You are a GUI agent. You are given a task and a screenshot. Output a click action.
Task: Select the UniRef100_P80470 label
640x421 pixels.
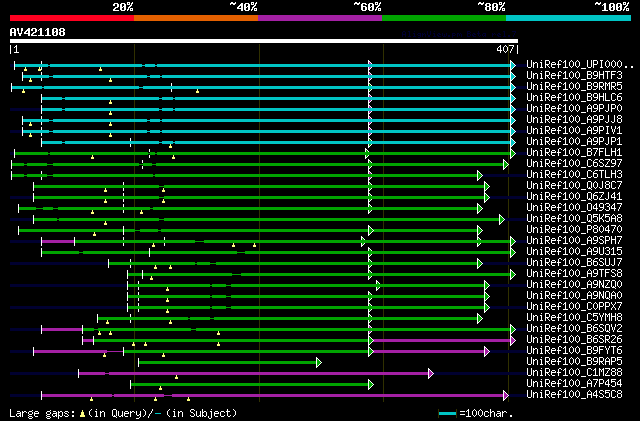[574, 230]
